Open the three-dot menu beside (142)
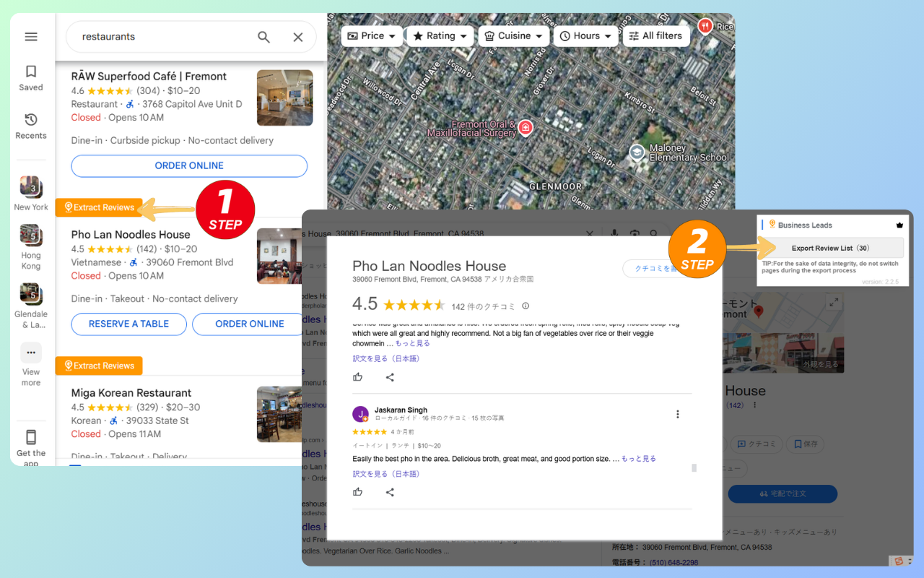The width and height of the screenshot is (924, 578). pyautogui.click(x=756, y=405)
